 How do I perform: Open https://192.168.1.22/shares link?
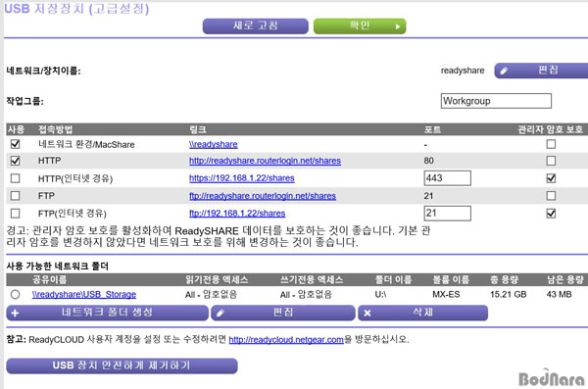point(241,178)
